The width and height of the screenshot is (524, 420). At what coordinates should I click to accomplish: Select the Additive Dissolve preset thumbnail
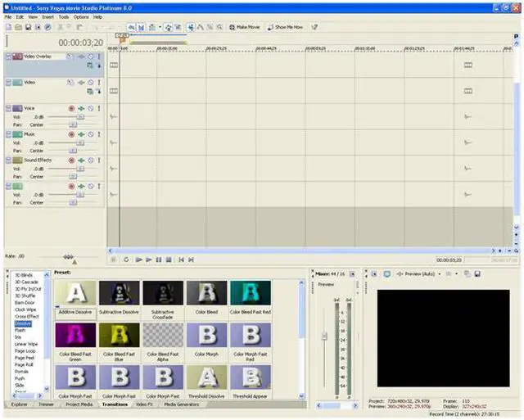coord(75,294)
